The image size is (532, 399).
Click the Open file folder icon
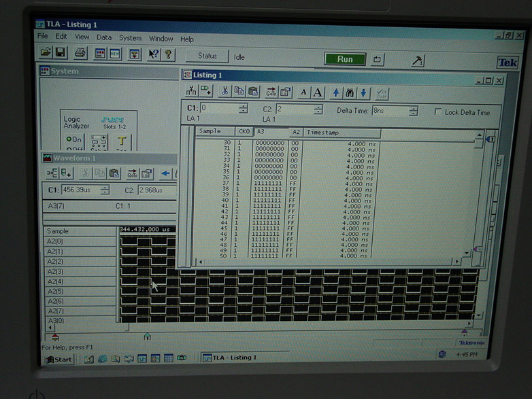46,52
